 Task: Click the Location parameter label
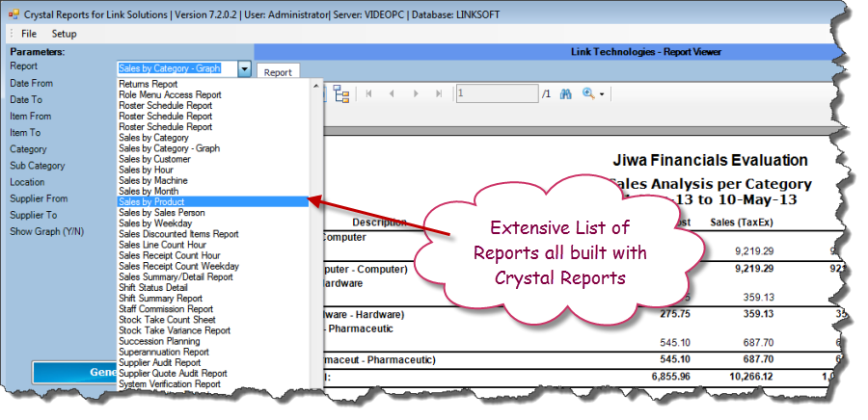pyautogui.click(x=27, y=182)
